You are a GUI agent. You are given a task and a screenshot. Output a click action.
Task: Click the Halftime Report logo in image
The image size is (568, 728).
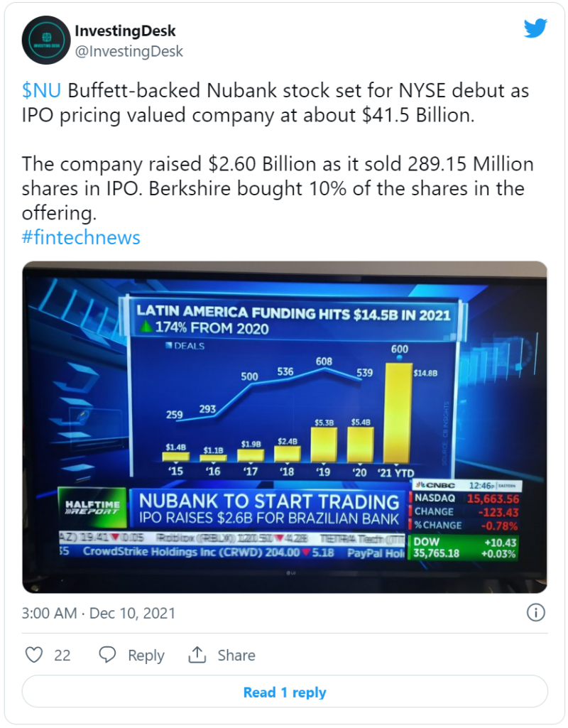(93, 507)
